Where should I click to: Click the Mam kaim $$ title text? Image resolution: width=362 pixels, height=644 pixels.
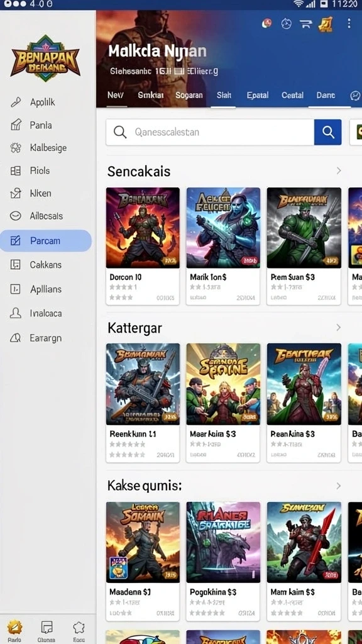coord(293,592)
